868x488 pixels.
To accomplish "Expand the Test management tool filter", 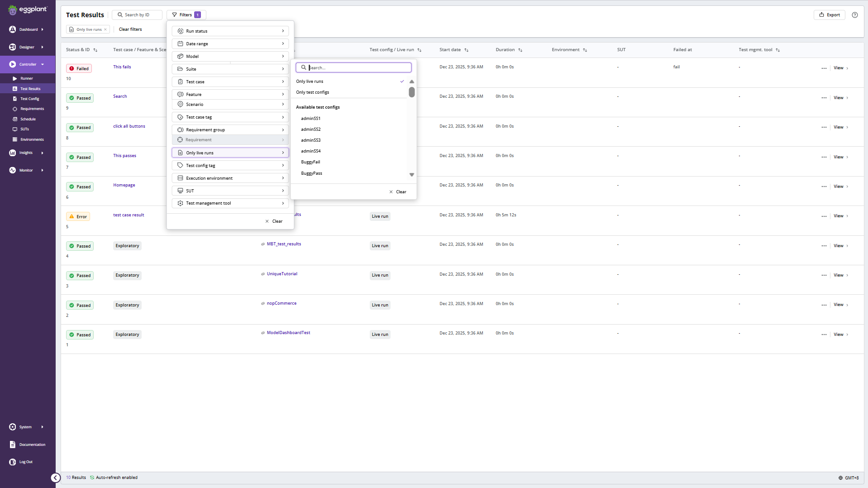I will tap(230, 203).
